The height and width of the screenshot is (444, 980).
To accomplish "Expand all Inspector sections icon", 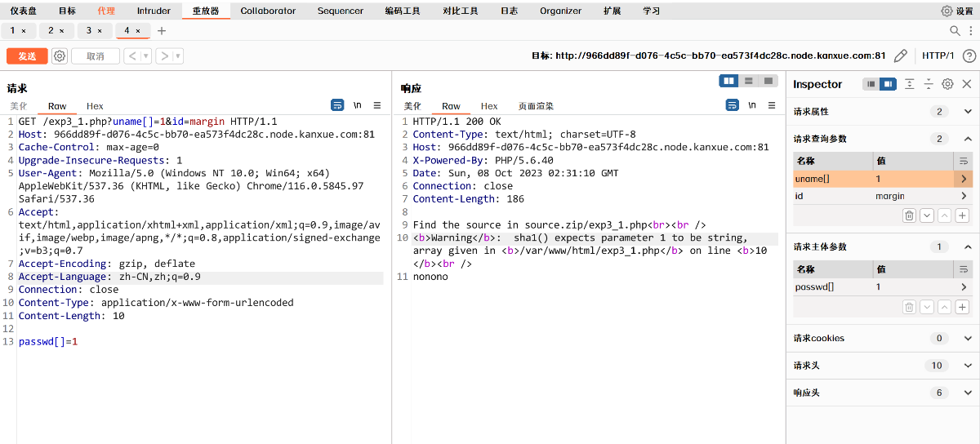I will coord(910,84).
